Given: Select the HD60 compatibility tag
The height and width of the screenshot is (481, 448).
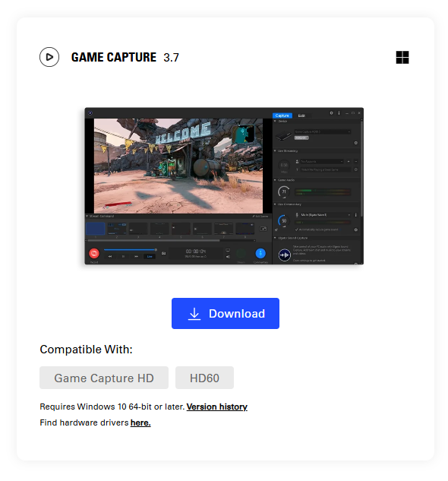Looking at the screenshot, I should tap(204, 378).
